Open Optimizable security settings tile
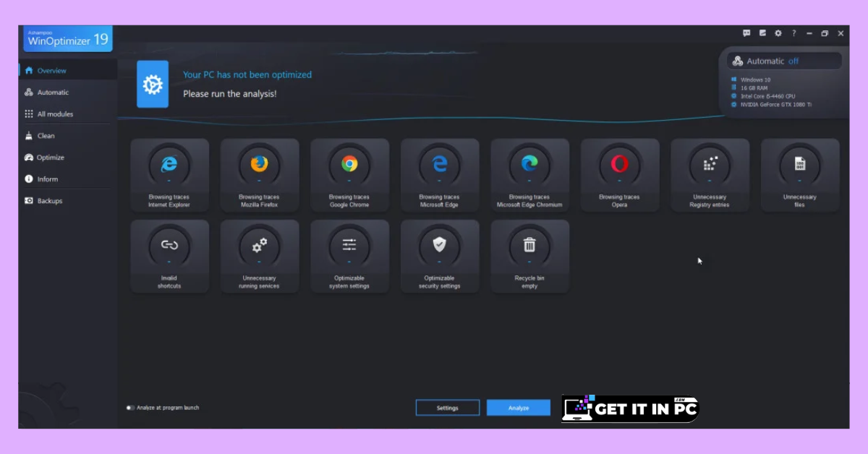 point(440,257)
